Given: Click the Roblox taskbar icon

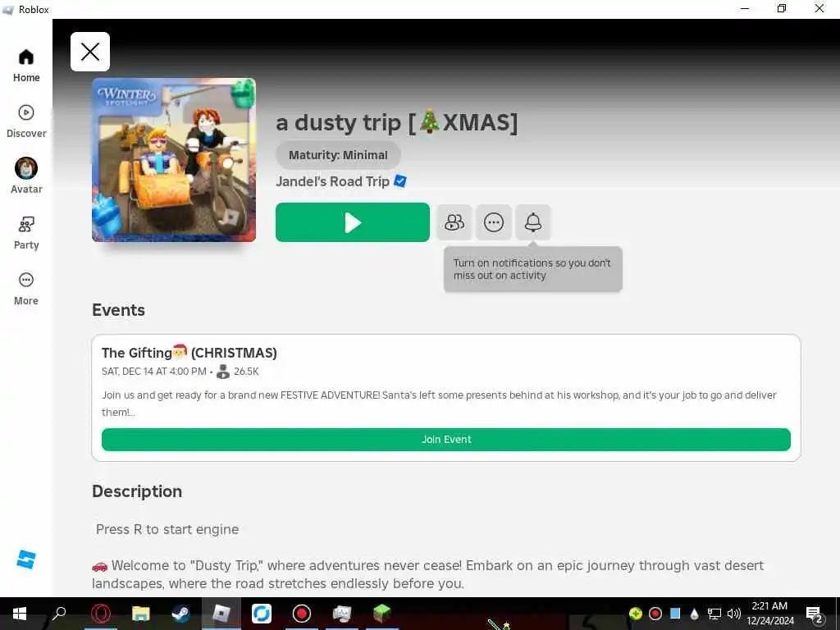Looking at the screenshot, I should (221, 614).
